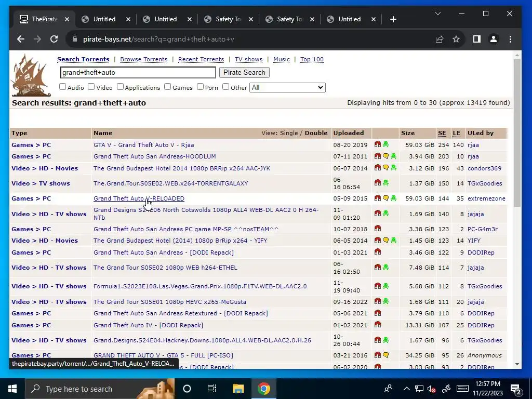Open the Chrome side panel icon
This screenshot has width=532, height=399.
click(x=477, y=39)
